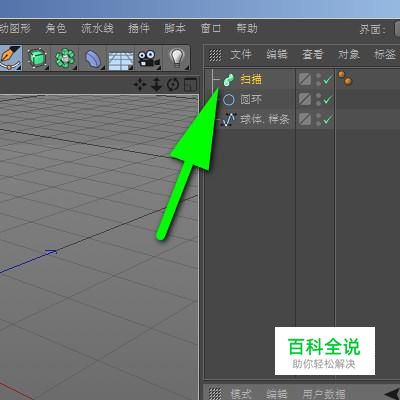Disable the green checkmark for 扫描
The height and width of the screenshot is (400, 400).
pos(328,79)
